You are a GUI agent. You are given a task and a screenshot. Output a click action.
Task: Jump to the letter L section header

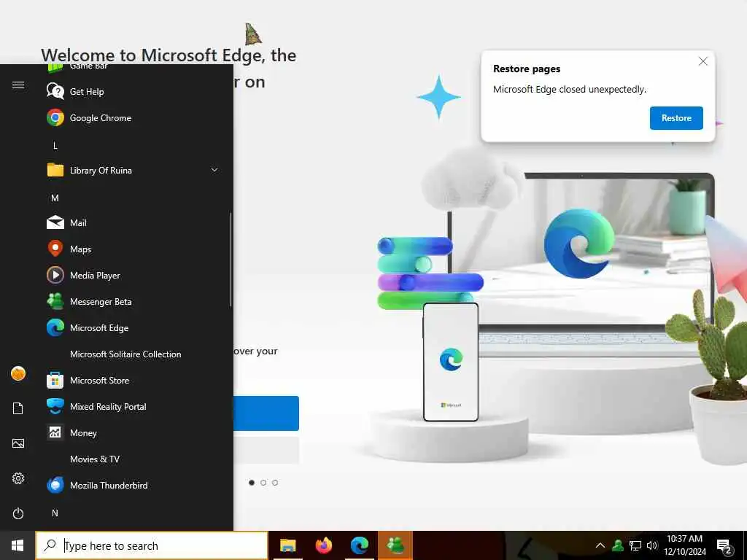(55, 146)
